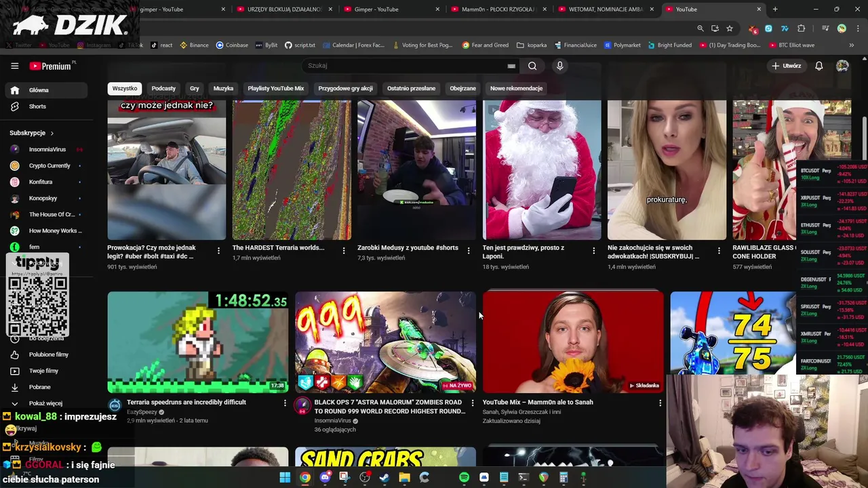Go to Główna in the sidebar

click(46, 90)
